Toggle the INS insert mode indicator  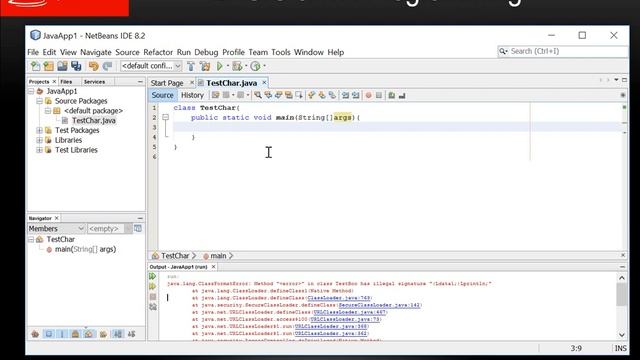[620, 348]
